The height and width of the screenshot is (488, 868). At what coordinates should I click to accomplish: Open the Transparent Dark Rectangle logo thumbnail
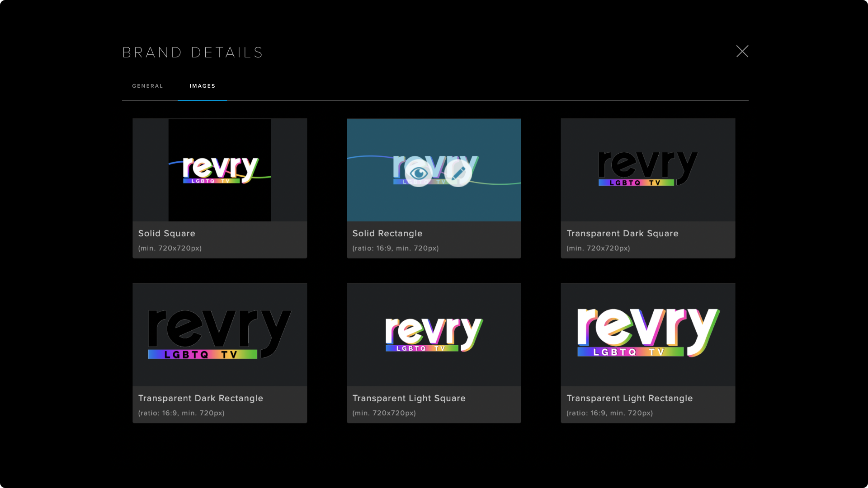click(220, 335)
